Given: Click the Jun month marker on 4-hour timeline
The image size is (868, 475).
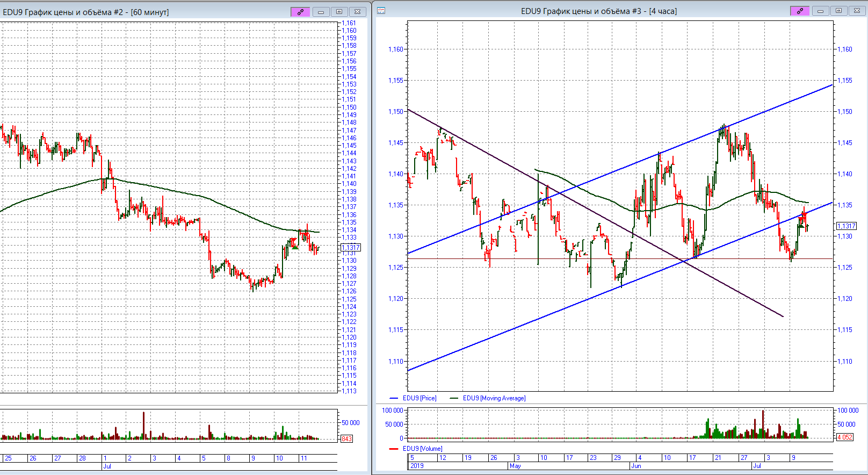Looking at the screenshot, I should point(636,466).
